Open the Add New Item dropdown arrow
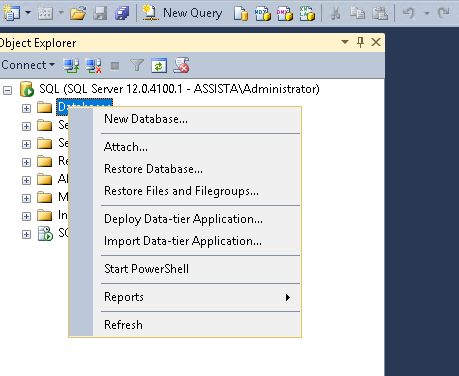The height and width of the screenshot is (376, 459). click(x=61, y=13)
